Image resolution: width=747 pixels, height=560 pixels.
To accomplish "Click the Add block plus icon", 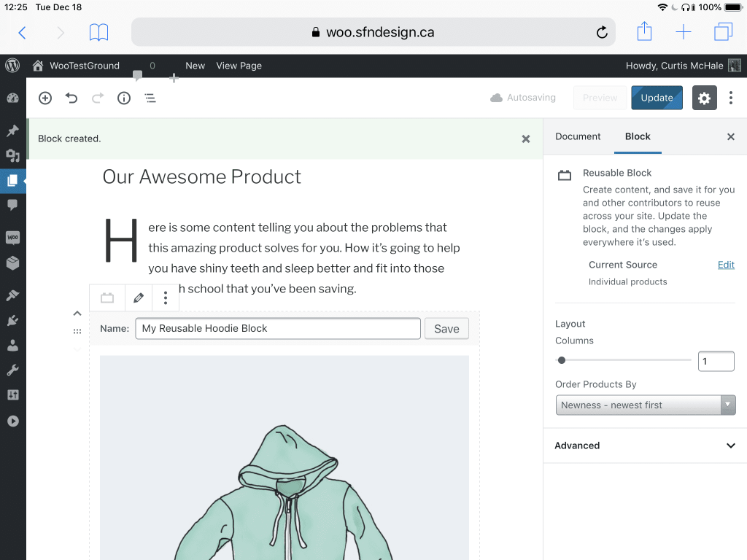I will click(45, 98).
